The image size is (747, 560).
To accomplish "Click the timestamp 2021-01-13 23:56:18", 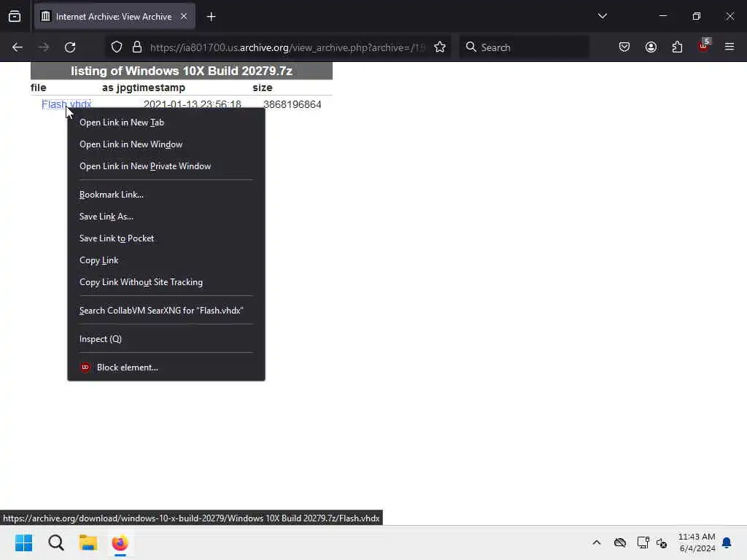I will tap(193, 104).
